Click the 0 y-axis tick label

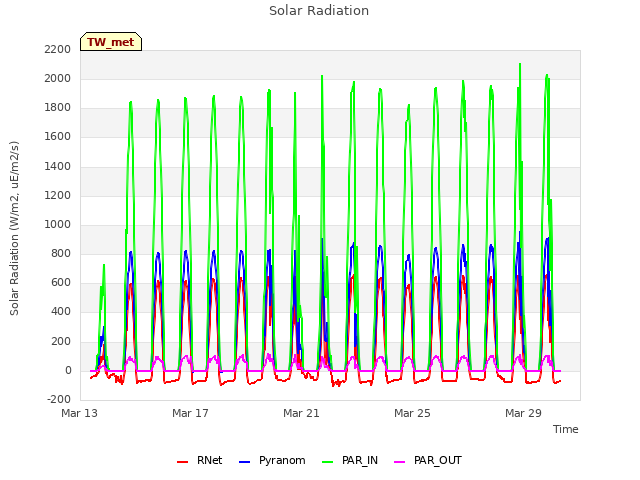tap(68, 371)
